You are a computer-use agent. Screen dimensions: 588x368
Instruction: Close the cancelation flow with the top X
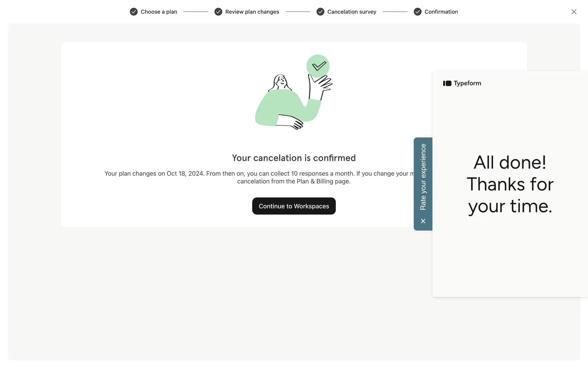[x=574, y=12]
